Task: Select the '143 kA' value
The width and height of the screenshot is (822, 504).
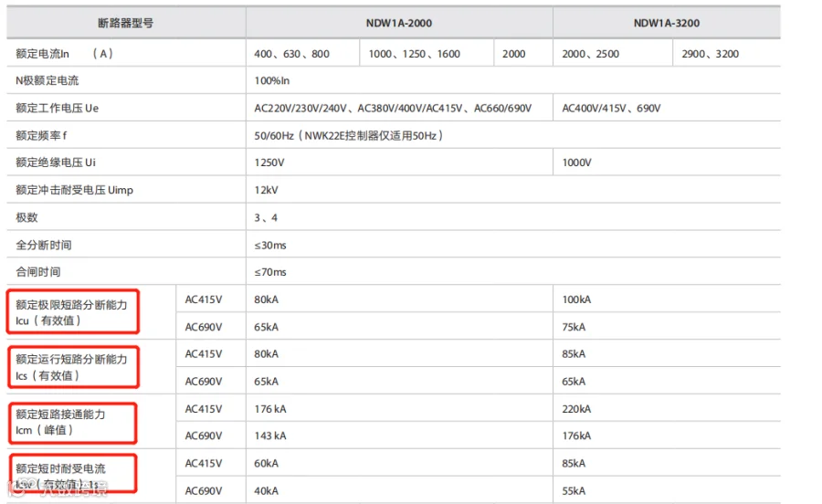Action: (270, 436)
